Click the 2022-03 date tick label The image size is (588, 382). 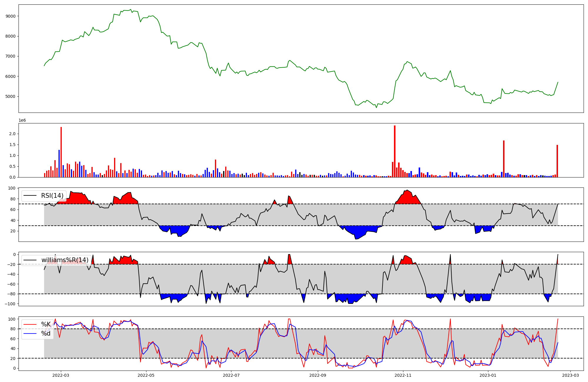(x=61, y=375)
